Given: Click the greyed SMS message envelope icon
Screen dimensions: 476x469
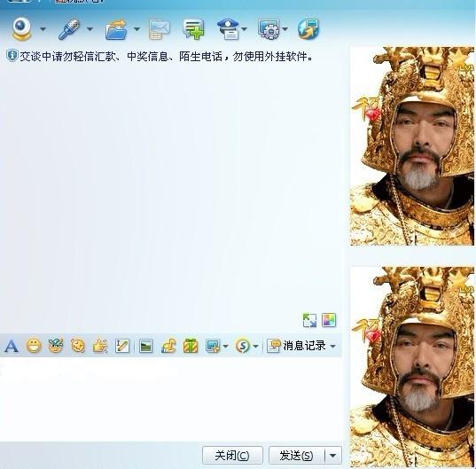Looking at the screenshot, I should click(x=160, y=29).
